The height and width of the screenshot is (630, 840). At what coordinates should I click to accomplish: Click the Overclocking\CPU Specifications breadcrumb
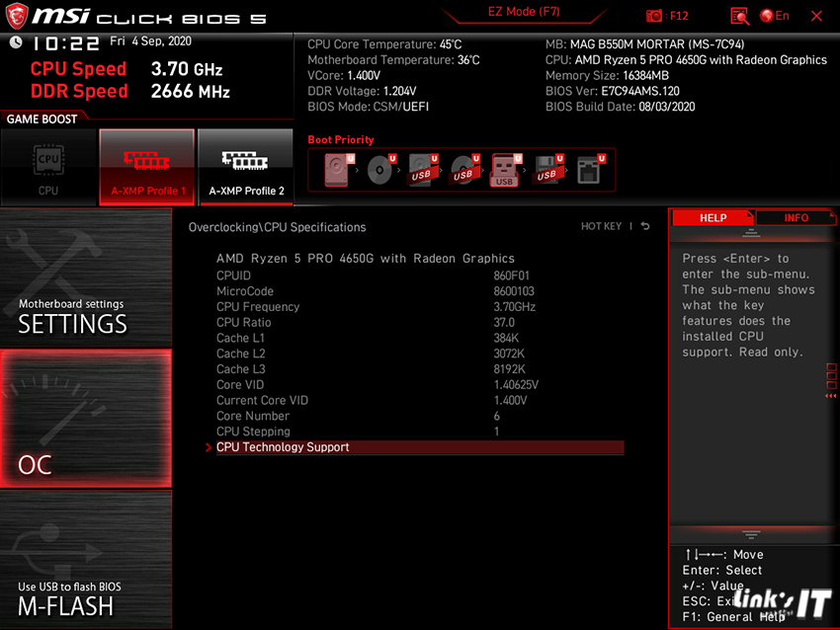click(277, 227)
